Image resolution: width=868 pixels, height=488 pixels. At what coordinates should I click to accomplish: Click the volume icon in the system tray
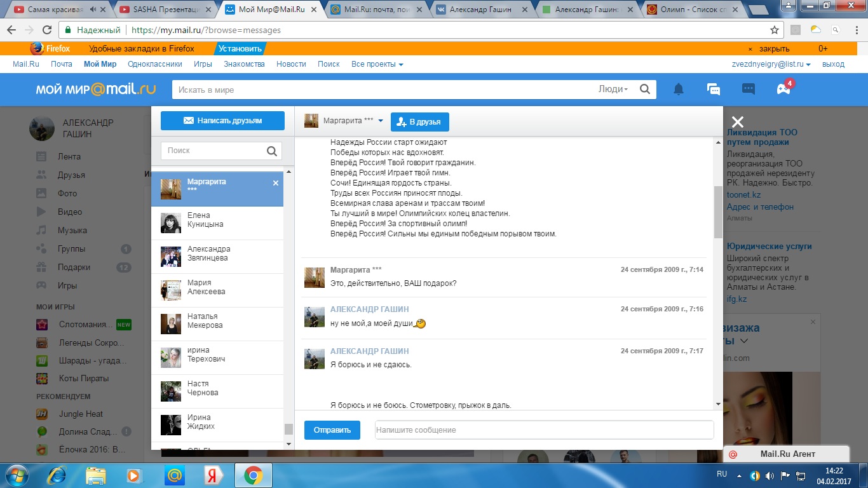coord(770,475)
